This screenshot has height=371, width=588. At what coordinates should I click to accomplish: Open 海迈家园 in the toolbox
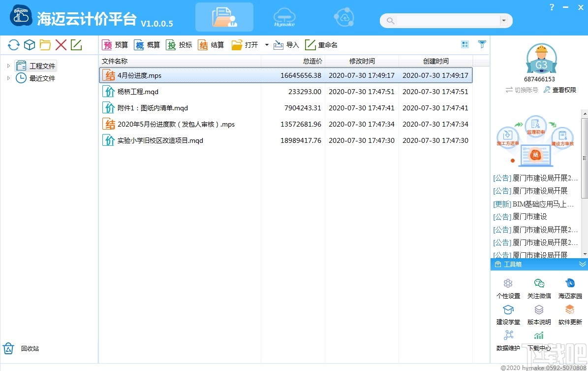coord(570,289)
